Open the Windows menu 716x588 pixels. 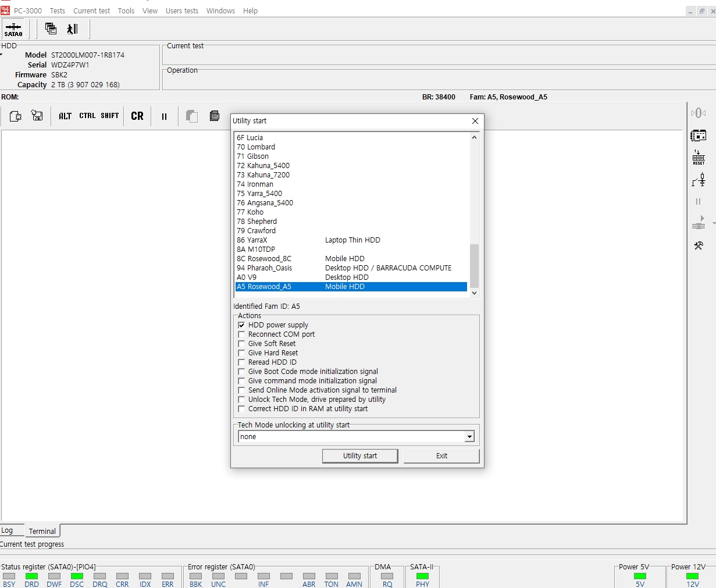[x=220, y=10]
